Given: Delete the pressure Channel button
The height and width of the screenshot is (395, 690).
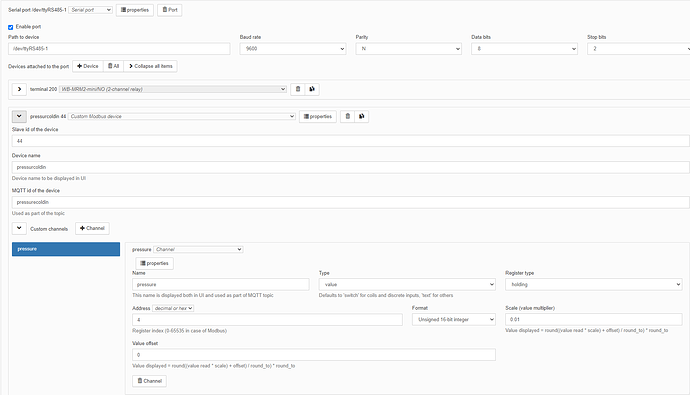Looking at the screenshot, I should 150,381.
